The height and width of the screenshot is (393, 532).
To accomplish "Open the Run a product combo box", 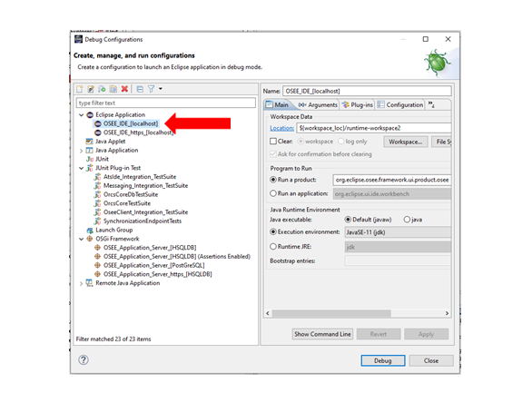I will pos(392,180).
